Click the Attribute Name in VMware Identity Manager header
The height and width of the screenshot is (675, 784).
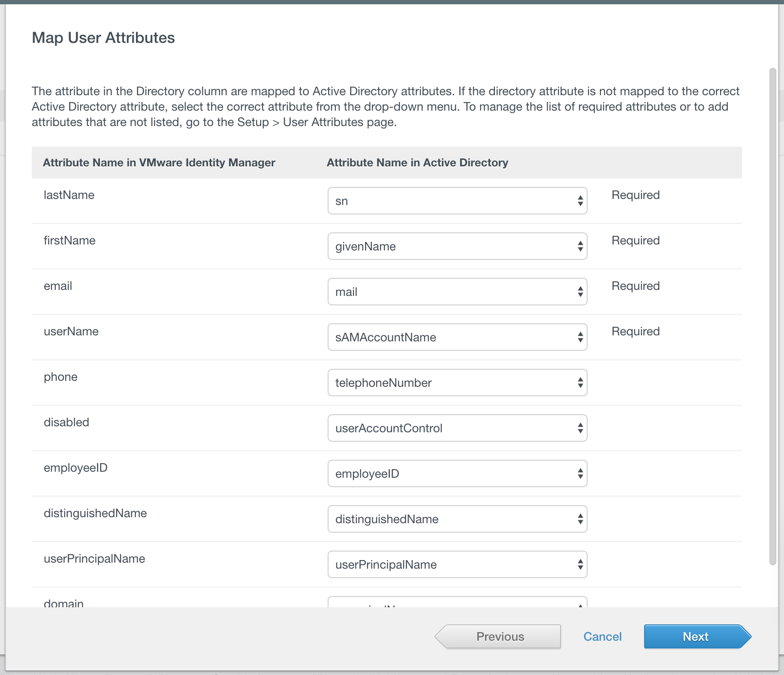pyautogui.click(x=159, y=163)
